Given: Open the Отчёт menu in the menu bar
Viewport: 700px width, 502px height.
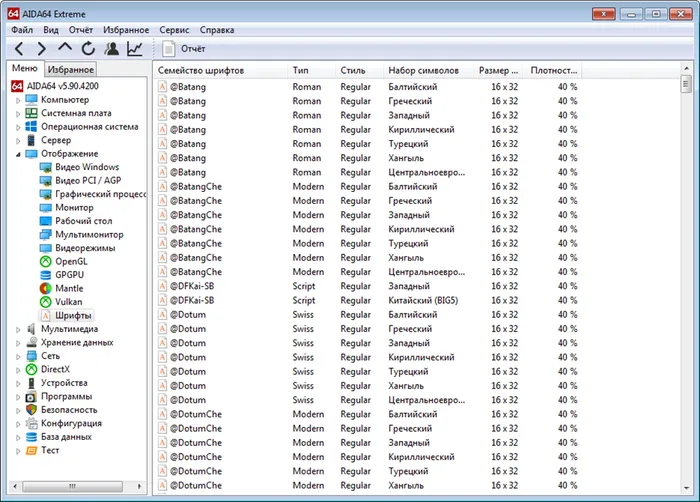Looking at the screenshot, I should [x=80, y=30].
